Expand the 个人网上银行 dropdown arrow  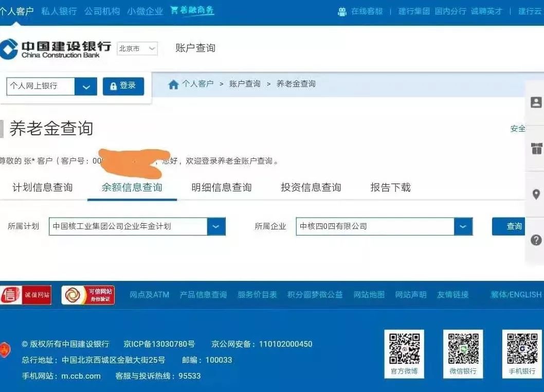click(x=86, y=86)
